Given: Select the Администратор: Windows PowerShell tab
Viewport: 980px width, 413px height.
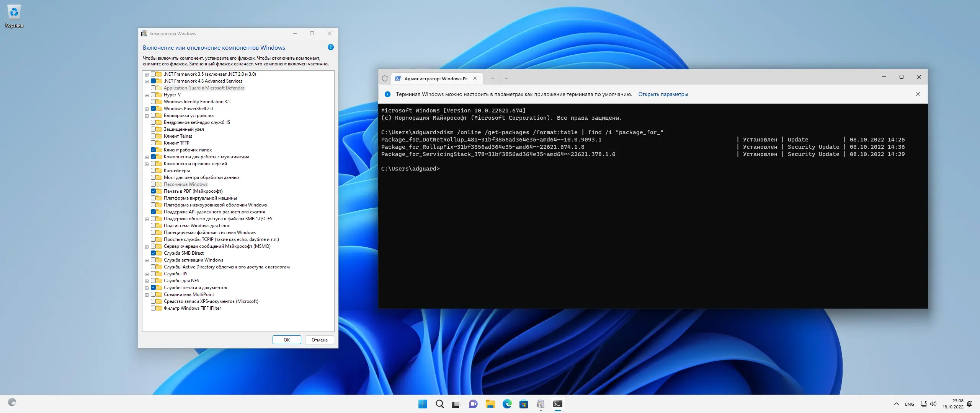Looking at the screenshot, I should point(435,78).
